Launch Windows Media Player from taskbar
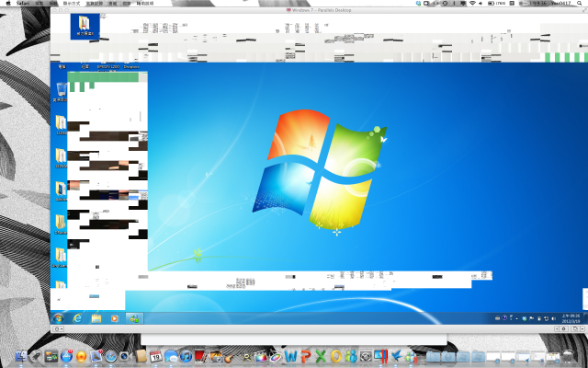This screenshot has height=368, width=588. coord(114,318)
